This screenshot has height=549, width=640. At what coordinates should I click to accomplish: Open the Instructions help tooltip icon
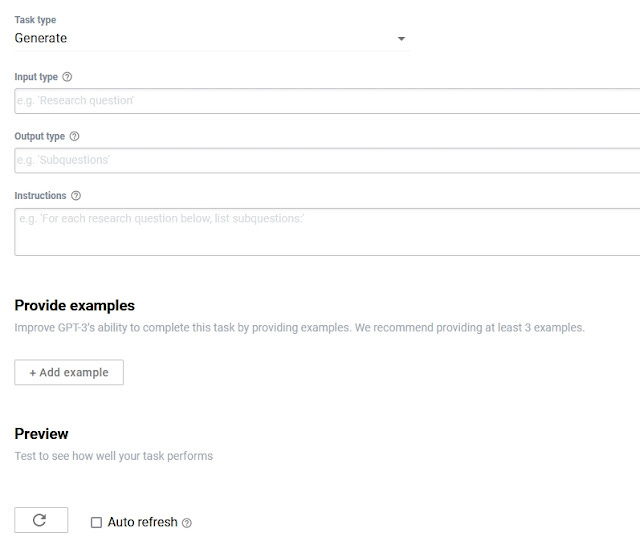tap(76, 196)
